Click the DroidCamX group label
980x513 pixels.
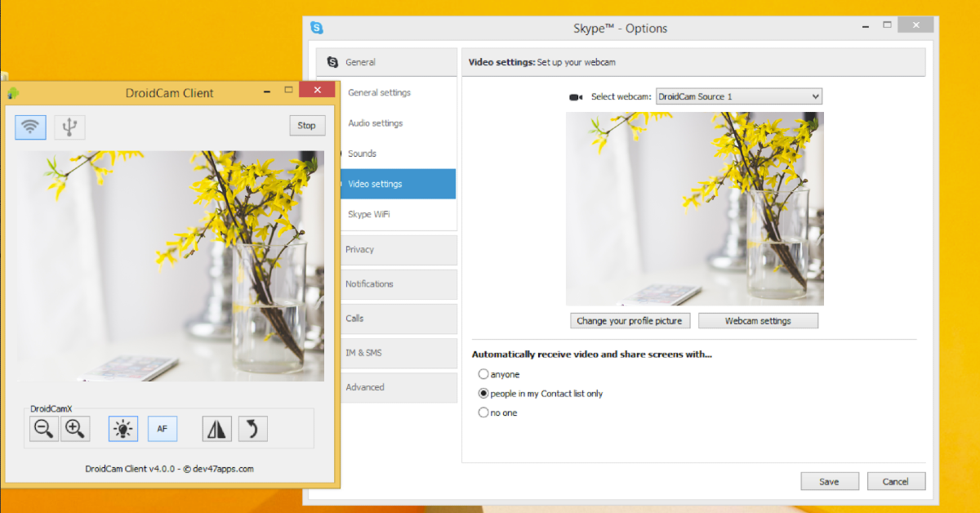51,408
